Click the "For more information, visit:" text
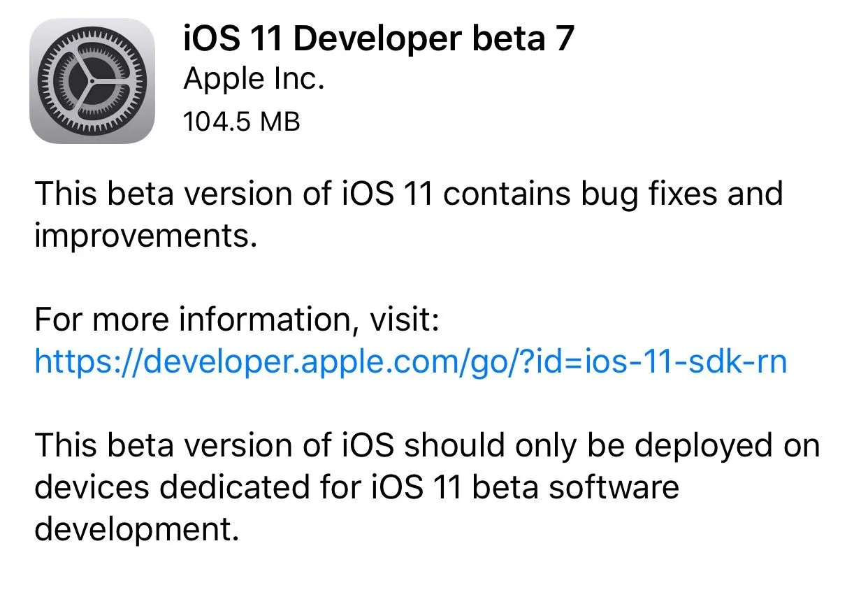 tap(237, 321)
